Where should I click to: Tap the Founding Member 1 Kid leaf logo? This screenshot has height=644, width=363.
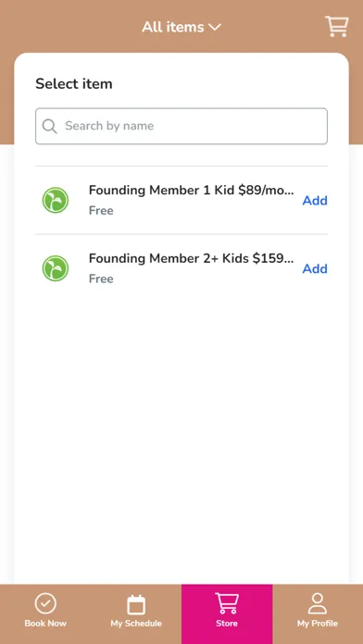pyautogui.click(x=56, y=200)
